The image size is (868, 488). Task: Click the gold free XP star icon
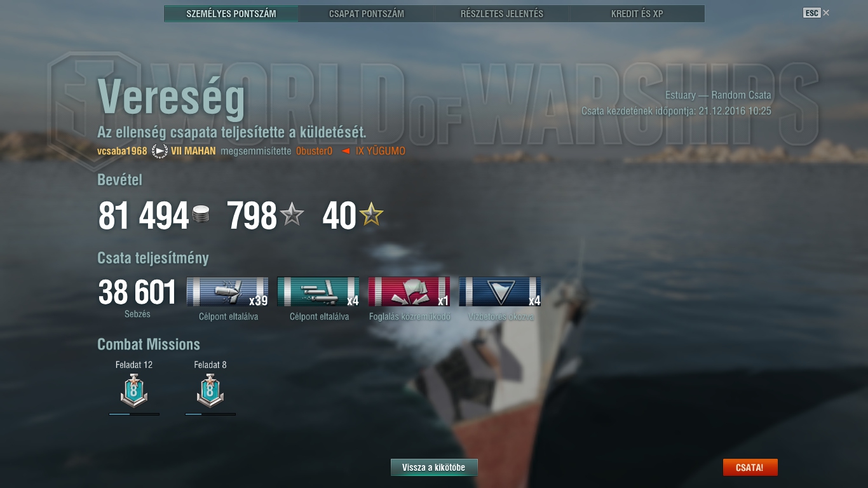pos(372,215)
